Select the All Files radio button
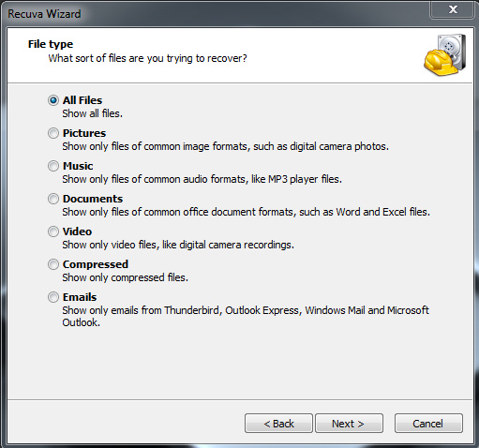Screen dimensions: 479x448 [x=53, y=100]
